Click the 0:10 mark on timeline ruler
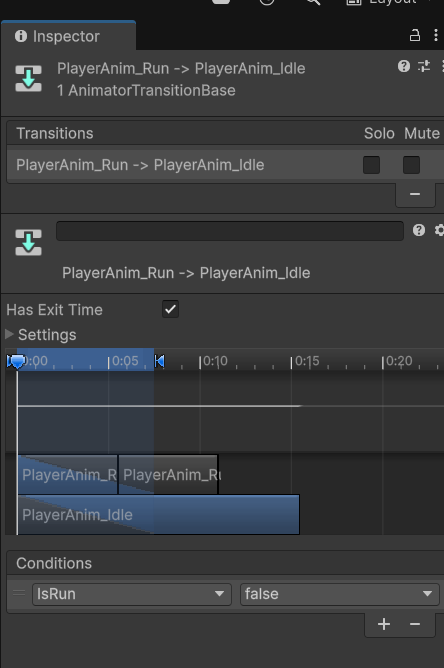Viewport: 444px width, 668px height. point(215,362)
